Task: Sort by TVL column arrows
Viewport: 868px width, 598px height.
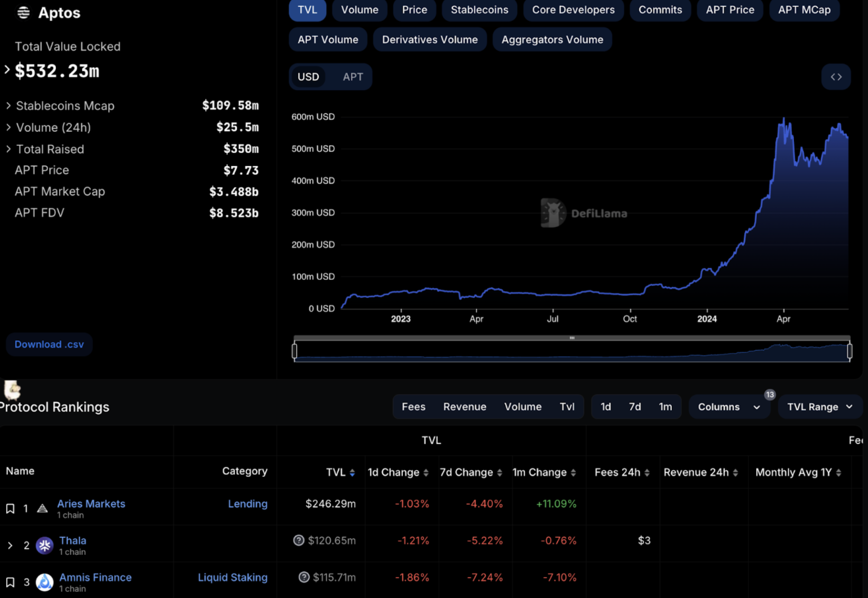Action: pos(352,473)
